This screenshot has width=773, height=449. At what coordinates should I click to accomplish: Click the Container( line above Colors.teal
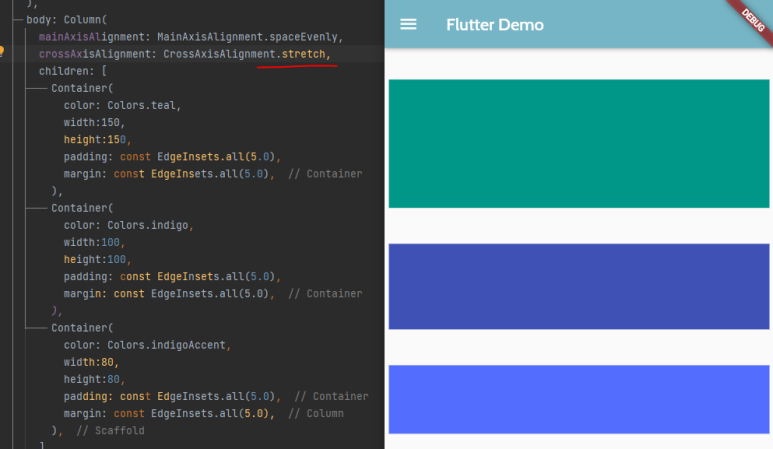click(82, 88)
